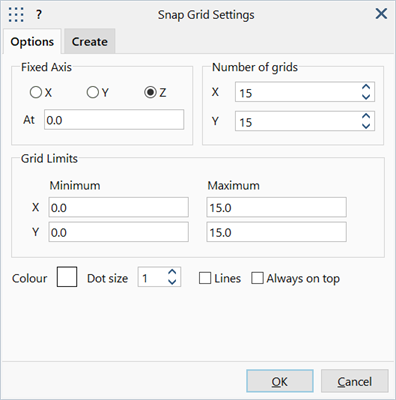Viewport: 396px width, 400px height.
Task: Close the Snap Grid Settings dialog
Action: (381, 14)
